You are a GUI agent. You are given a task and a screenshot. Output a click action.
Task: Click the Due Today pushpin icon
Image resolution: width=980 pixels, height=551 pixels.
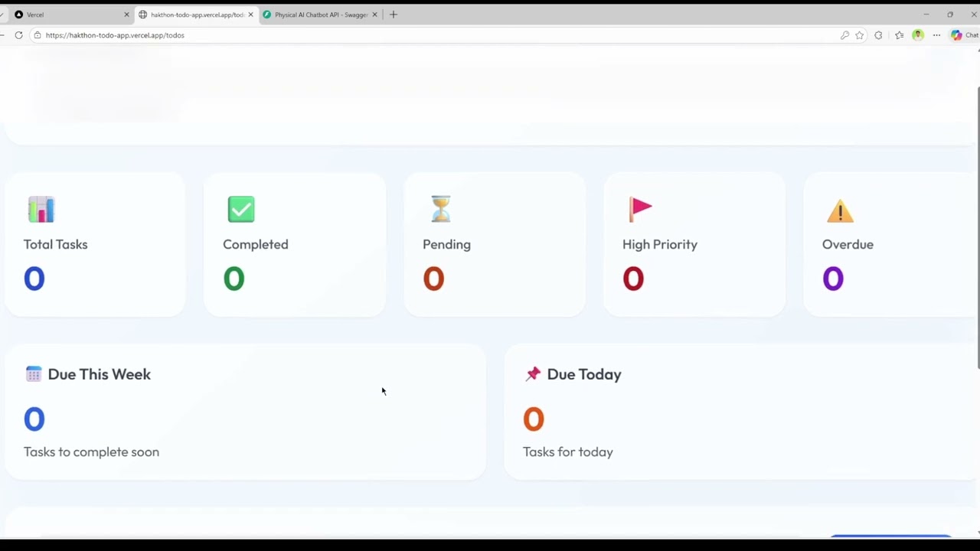point(533,373)
